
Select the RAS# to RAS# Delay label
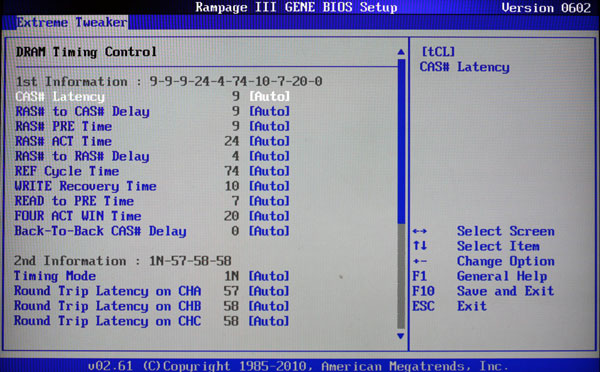pos(82,156)
